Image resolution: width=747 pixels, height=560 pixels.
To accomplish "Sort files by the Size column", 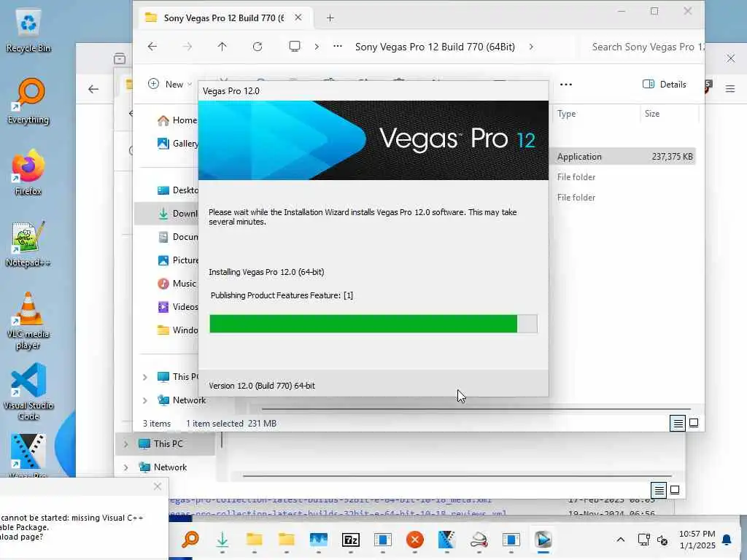I will [x=652, y=114].
